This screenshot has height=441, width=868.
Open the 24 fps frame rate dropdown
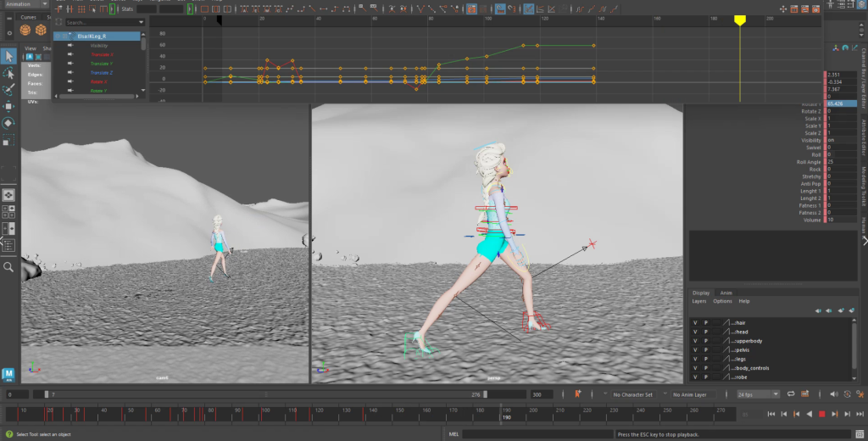776,394
